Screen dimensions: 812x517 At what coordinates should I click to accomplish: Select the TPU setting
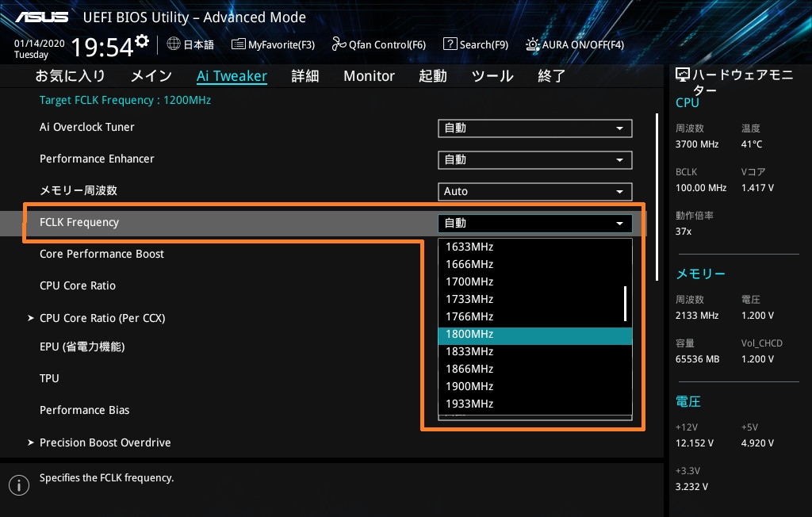click(49, 378)
